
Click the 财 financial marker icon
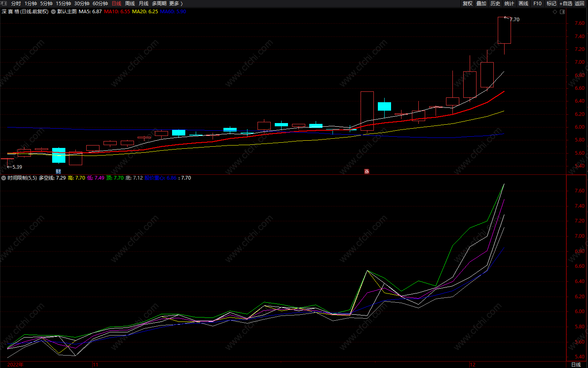coord(59,172)
